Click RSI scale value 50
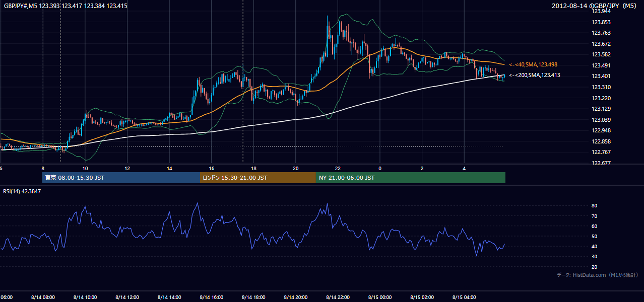The image size is (644, 302). (x=594, y=236)
